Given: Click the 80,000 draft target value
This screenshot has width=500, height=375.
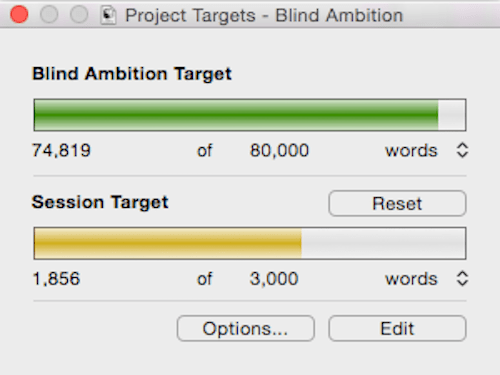Looking at the screenshot, I should coord(279,150).
